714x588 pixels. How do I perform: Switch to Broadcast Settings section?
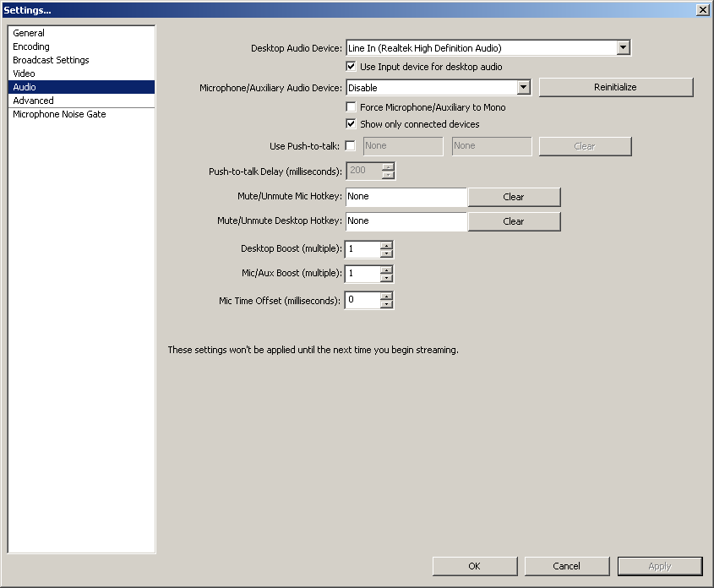pos(51,60)
